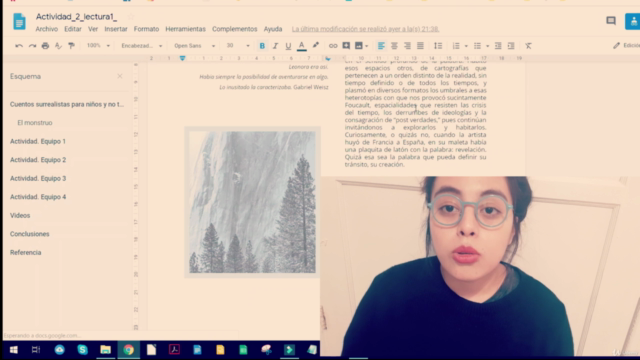Open the 100% zoom dropdown
This screenshot has height=360, width=640.
tap(98, 46)
